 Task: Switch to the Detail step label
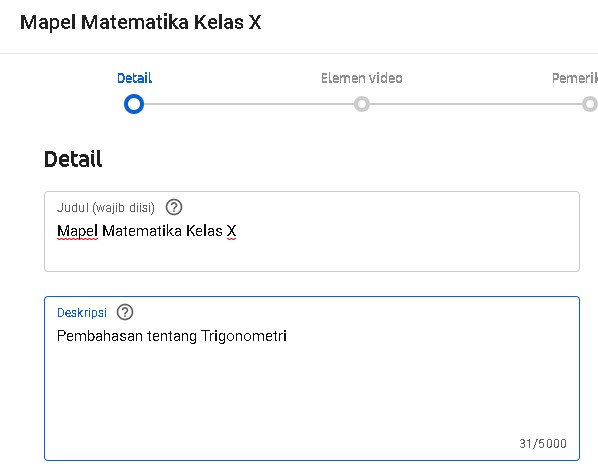[x=134, y=78]
